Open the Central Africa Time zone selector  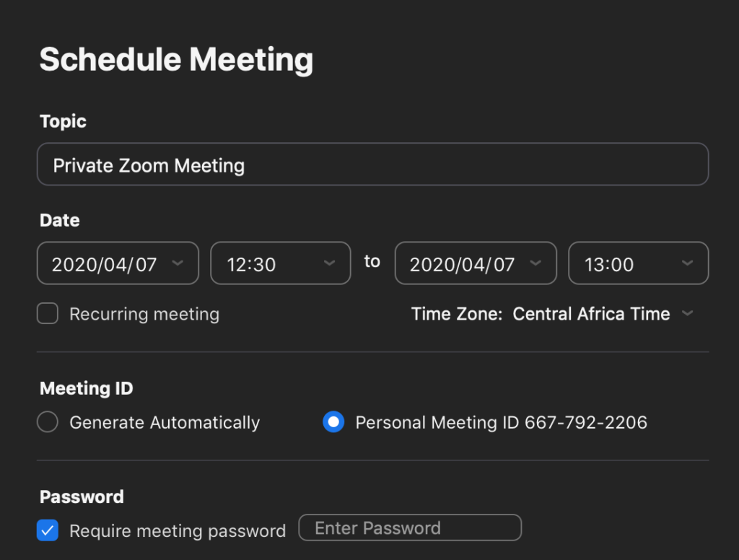pyautogui.click(x=591, y=314)
